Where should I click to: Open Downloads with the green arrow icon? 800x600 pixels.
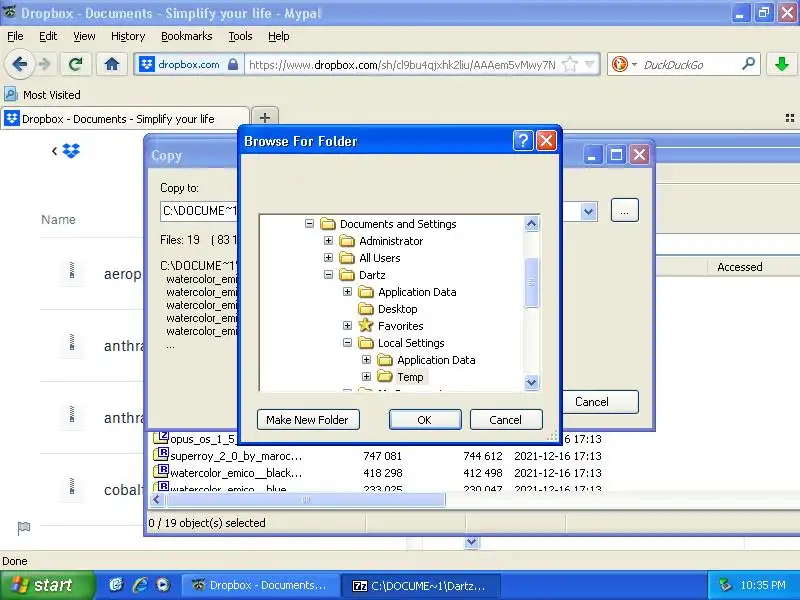click(x=781, y=64)
